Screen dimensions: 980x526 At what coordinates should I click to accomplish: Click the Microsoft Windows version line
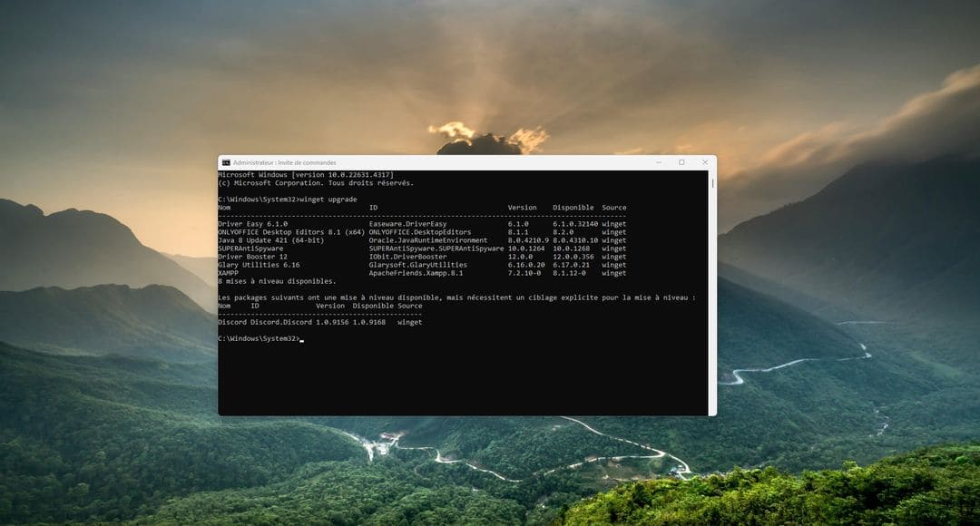pyautogui.click(x=306, y=175)
